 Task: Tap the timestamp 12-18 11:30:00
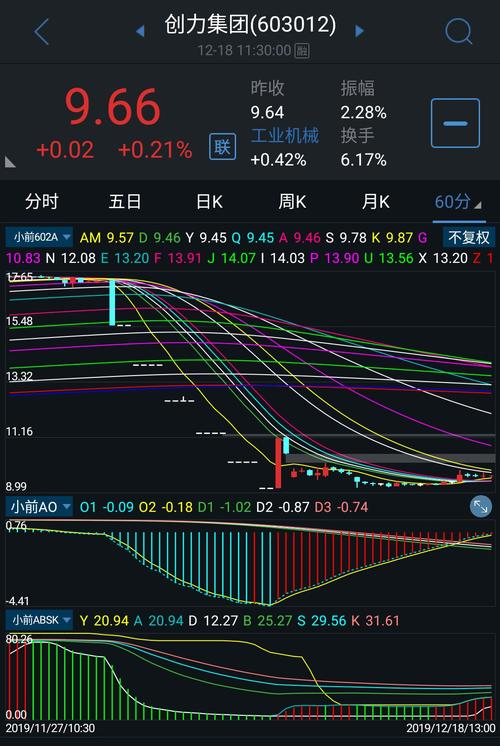pyautogui.click(x=244, y=50)
